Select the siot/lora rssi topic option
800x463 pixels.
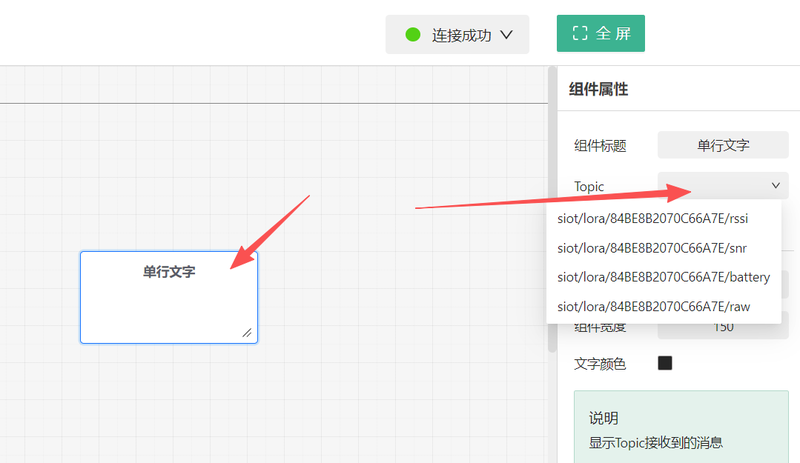[653, 220]
